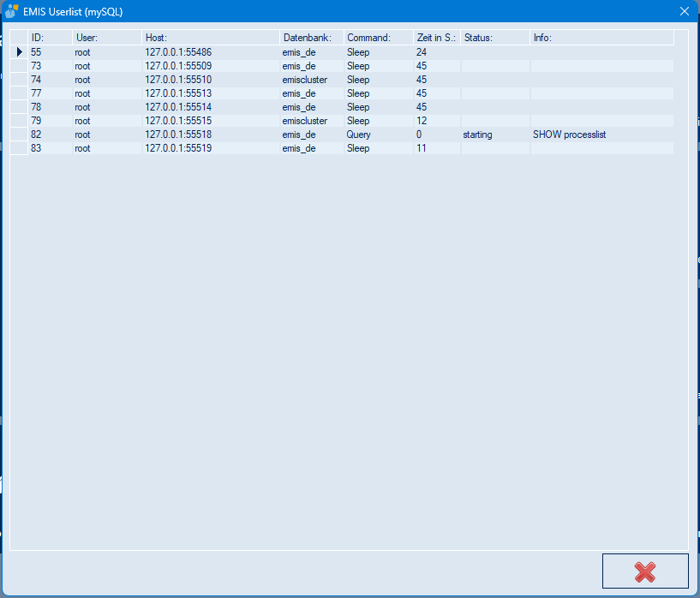This screenshot has width=700, height=598.
Task: Select the ID cell 79
Action: click(50, 121)
